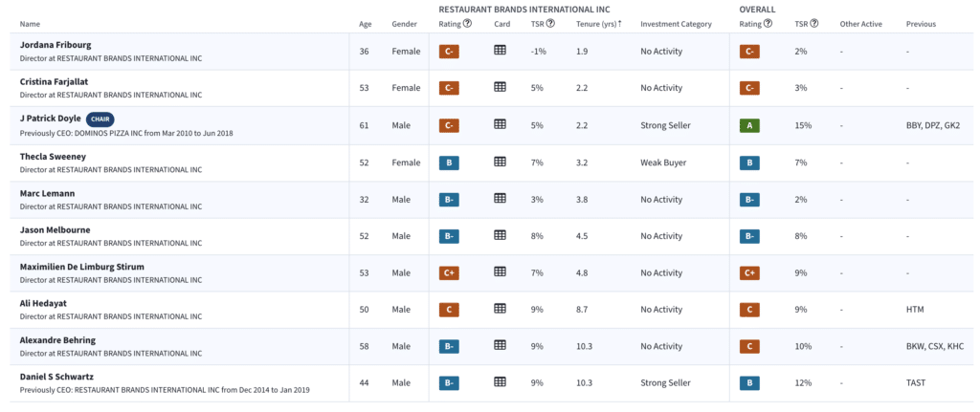Image resolution: width=980 pixels, height=412 pixels.
Task: Click Strong Seller for Daniel S Schwartz
Action: pyautogui.click(x=665, y=382)
